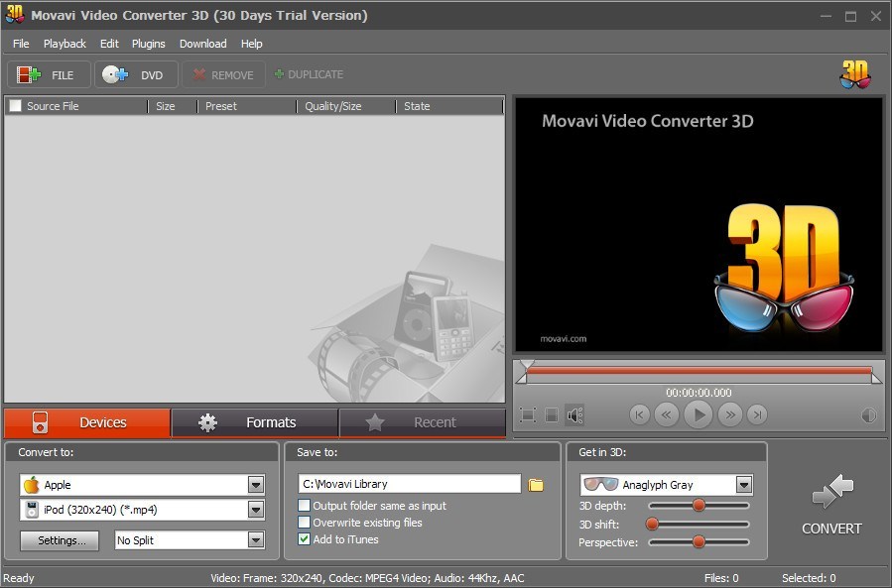Viewport: 892px width, 588px height.
Task: Click the Settings... button
Action: pyautogui.click(x=61, y=540)
